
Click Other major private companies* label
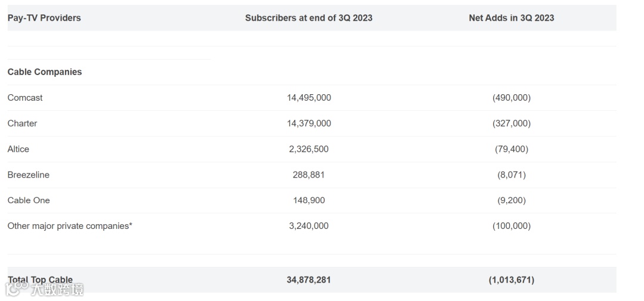[x=70, y=226]
